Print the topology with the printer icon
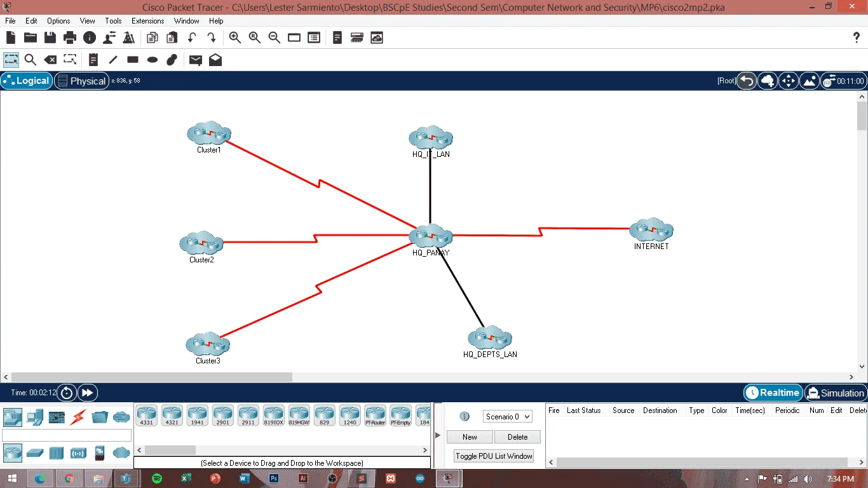The image size is (868, 488). 70,38
